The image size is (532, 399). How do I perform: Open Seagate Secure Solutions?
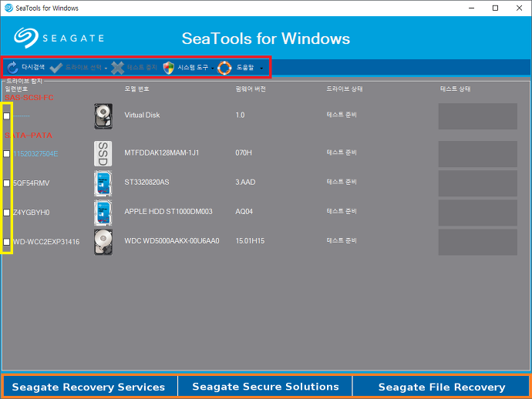tap(265, 387)
